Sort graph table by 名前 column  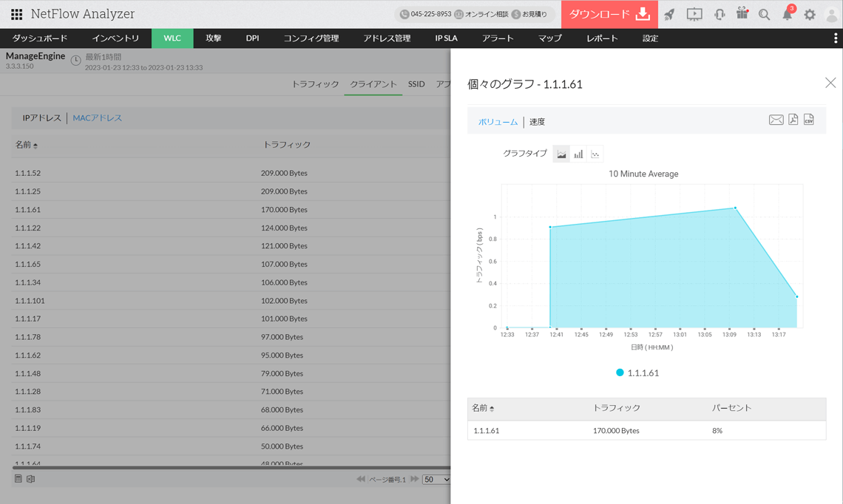(x=484, y=408)
